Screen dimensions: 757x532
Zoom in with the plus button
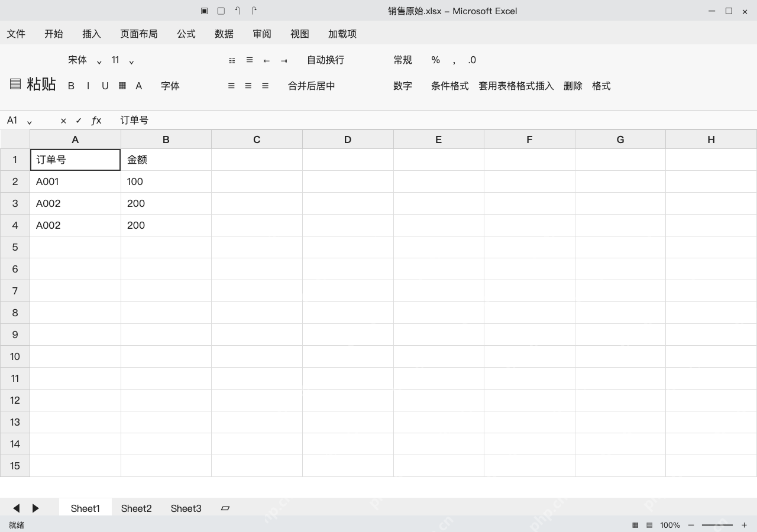(744, 525)
